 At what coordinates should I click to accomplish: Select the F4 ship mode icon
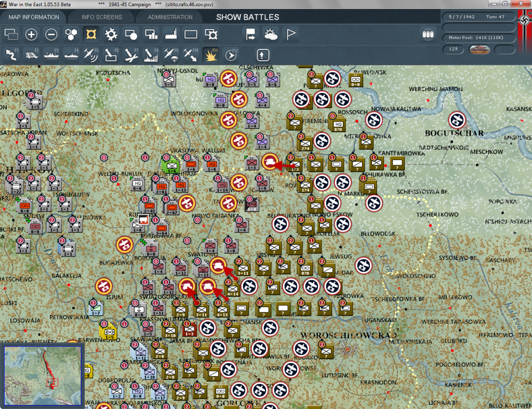click(x=71, y=55)
